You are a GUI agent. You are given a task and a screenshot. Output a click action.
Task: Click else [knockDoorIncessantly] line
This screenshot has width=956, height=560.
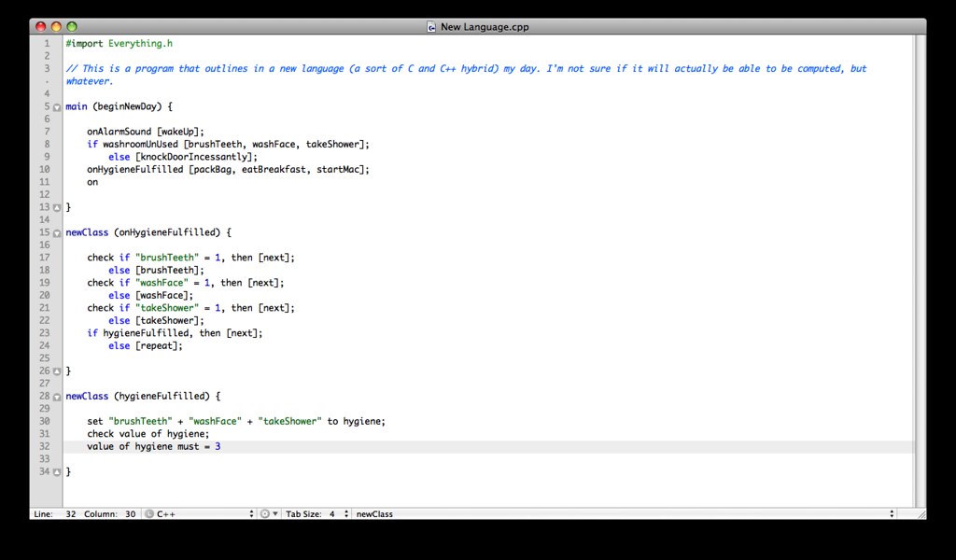click(x=183, y=157)
